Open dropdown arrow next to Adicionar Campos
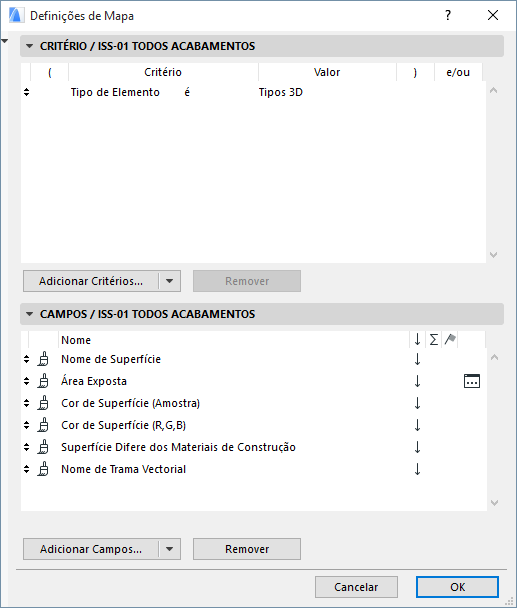517x608 pixels. coord(169,549)
